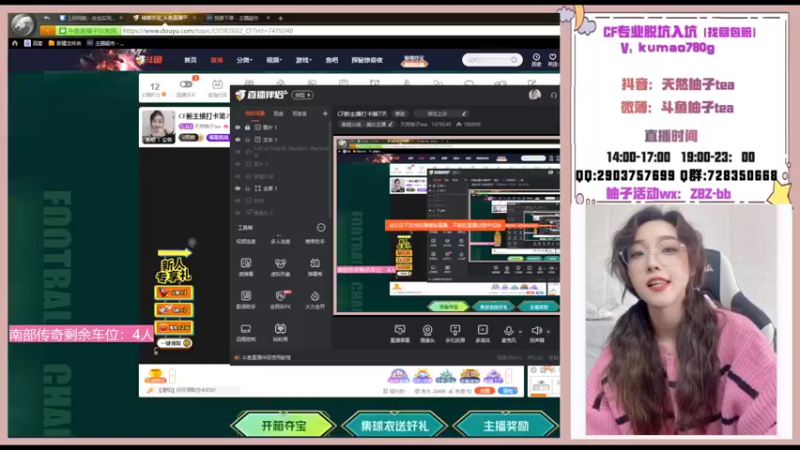800x450 pixels.
Task: Toggle visibility of the last camera source
Action: click(x=238, y=213)
